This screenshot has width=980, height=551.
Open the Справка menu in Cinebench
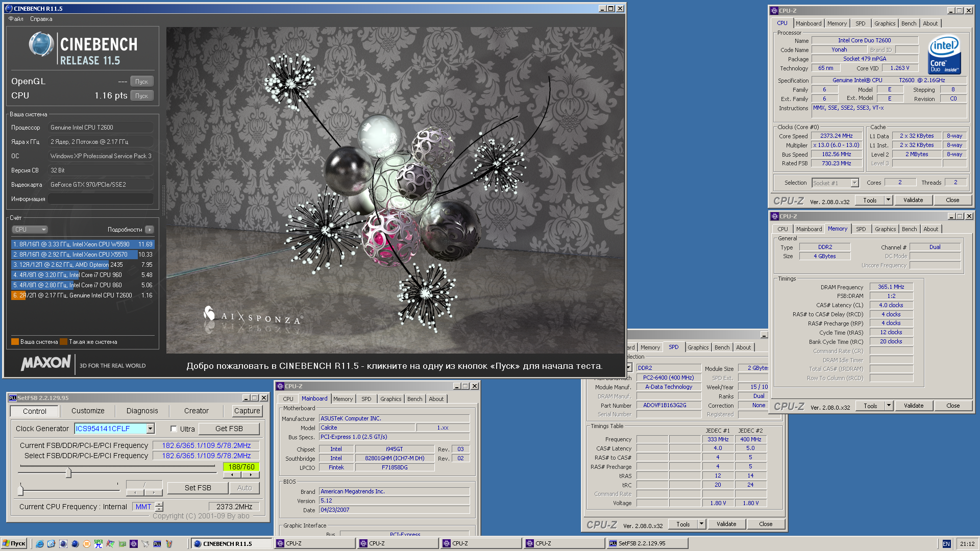tap(41, 19)
